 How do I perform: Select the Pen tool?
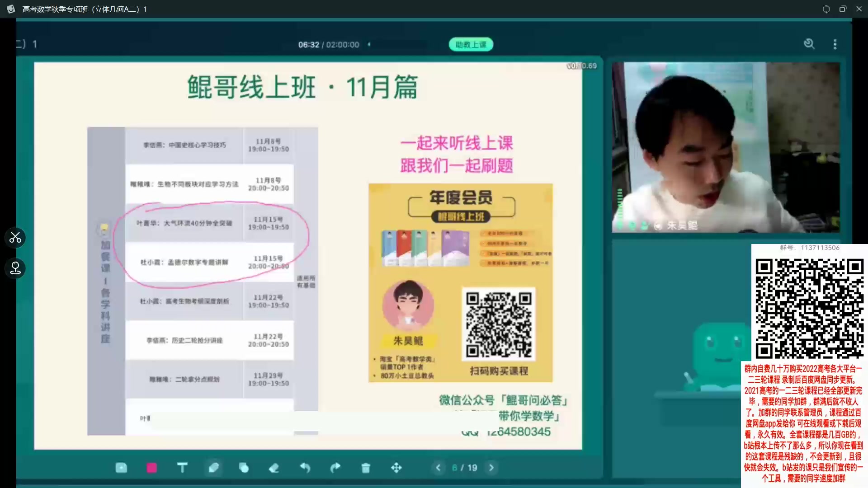coord(214,468)
